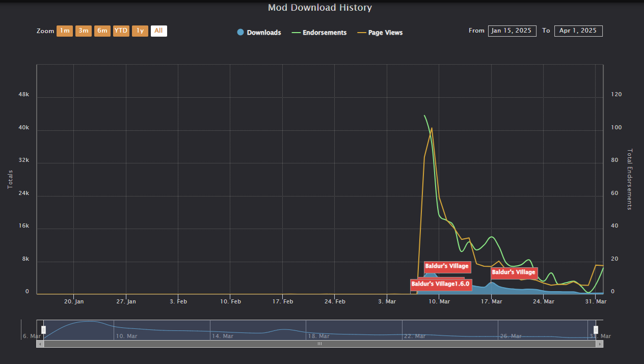Choose the YTD zoom range
The width and height of the screenshot is (644, 364).
(121, 31)
